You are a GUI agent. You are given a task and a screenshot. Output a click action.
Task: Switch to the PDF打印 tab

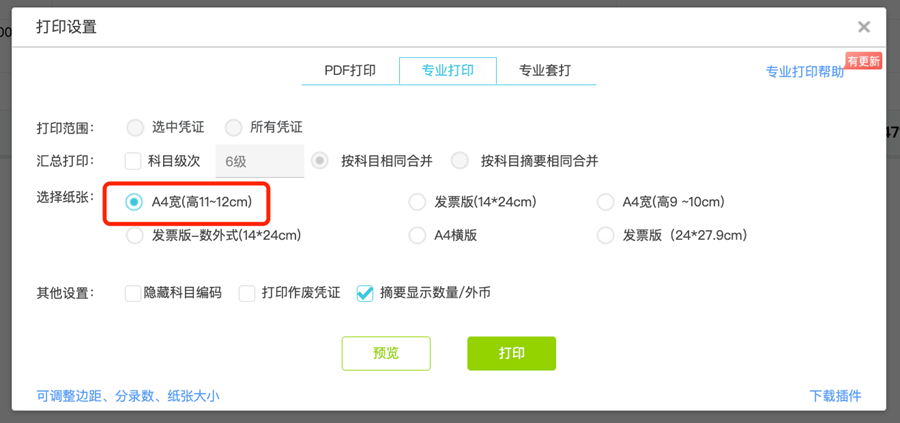[x=350, y=71]
